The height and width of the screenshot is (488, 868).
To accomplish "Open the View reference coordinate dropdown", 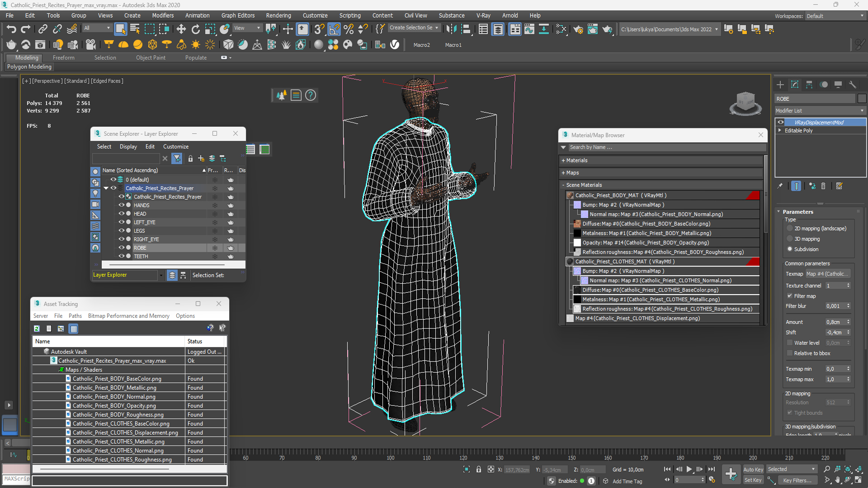I will point(247,28).
